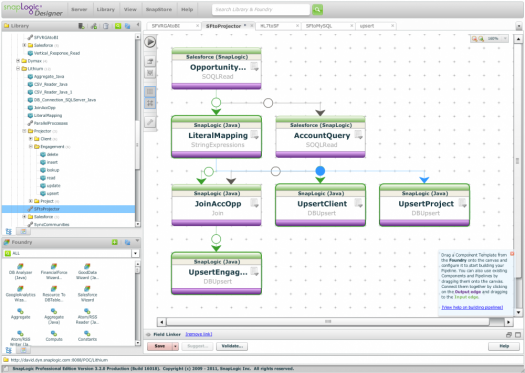Click the bottom-right Help button
Image resolution: width=525 pixels, height=373 pixels.
click(504, 346)
